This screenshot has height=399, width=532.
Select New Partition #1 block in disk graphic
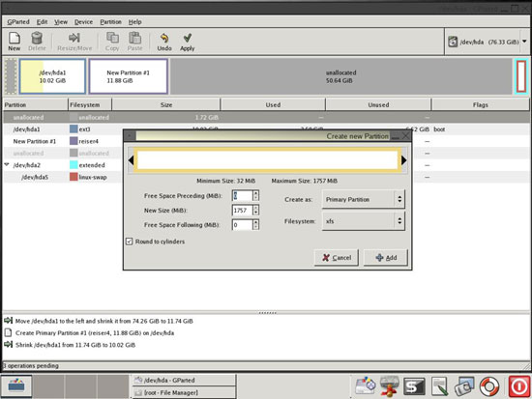(129, 76)
